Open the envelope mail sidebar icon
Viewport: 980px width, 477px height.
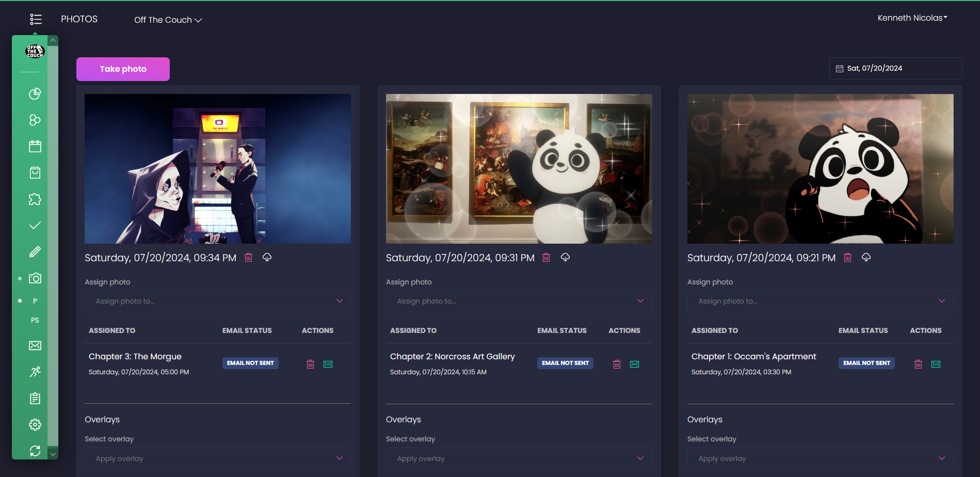(35, 345)
